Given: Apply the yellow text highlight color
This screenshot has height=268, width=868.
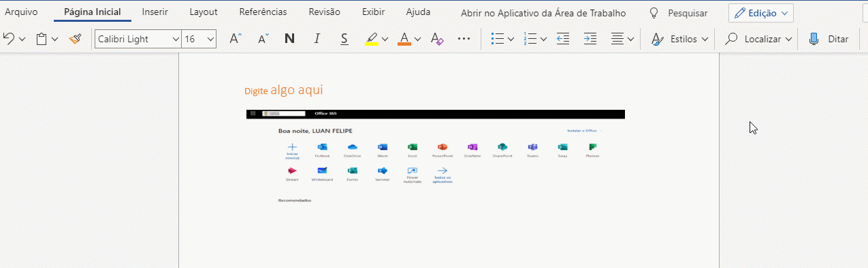Looking at the screenshot, I should [x=371, y=39].
